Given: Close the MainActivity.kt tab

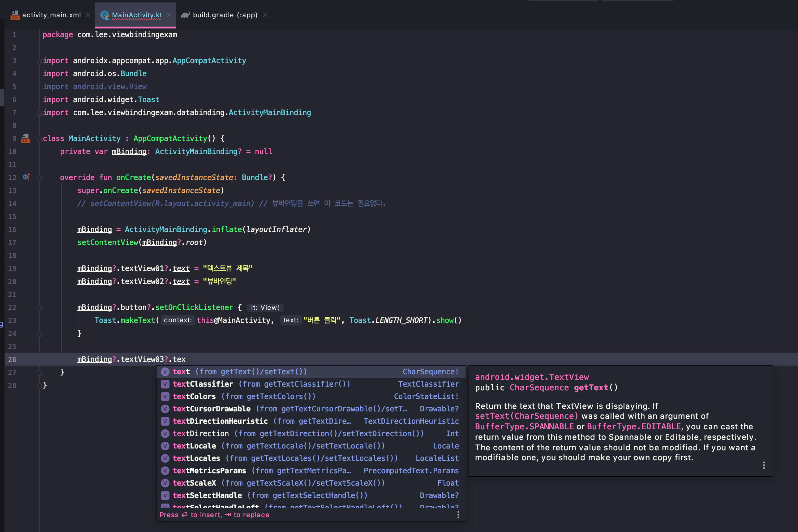Looking at the screenshot, I should [x=169, y=15].
